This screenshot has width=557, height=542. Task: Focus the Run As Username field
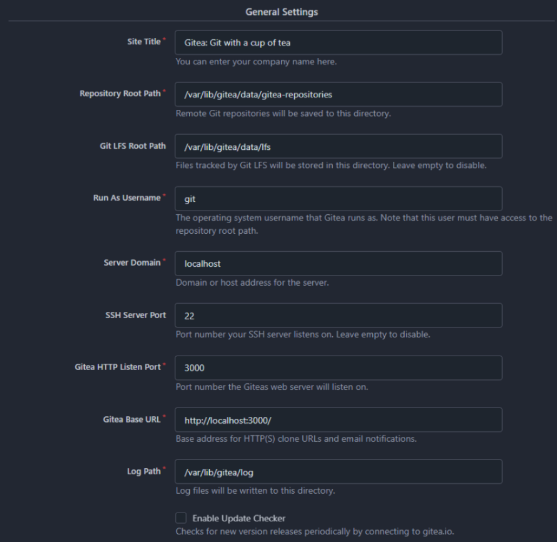pyautogui.click(x=339, y=199)
